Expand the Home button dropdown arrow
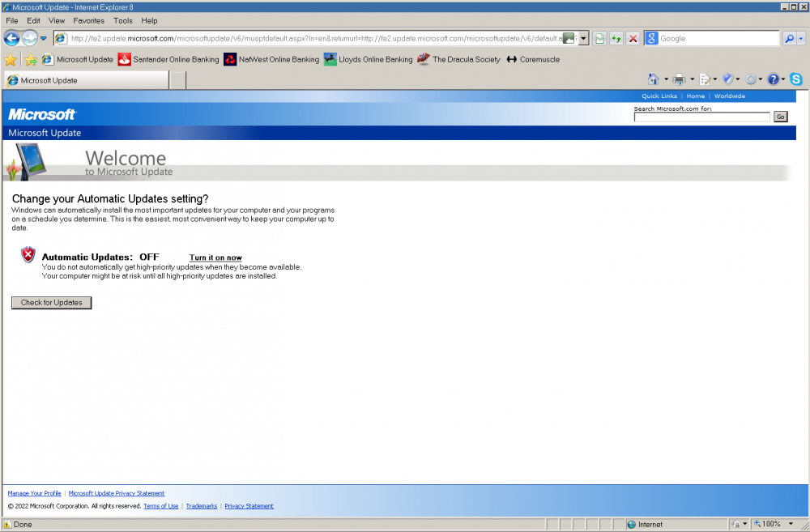This screenshot has height=532, width=810. point(666,79)
